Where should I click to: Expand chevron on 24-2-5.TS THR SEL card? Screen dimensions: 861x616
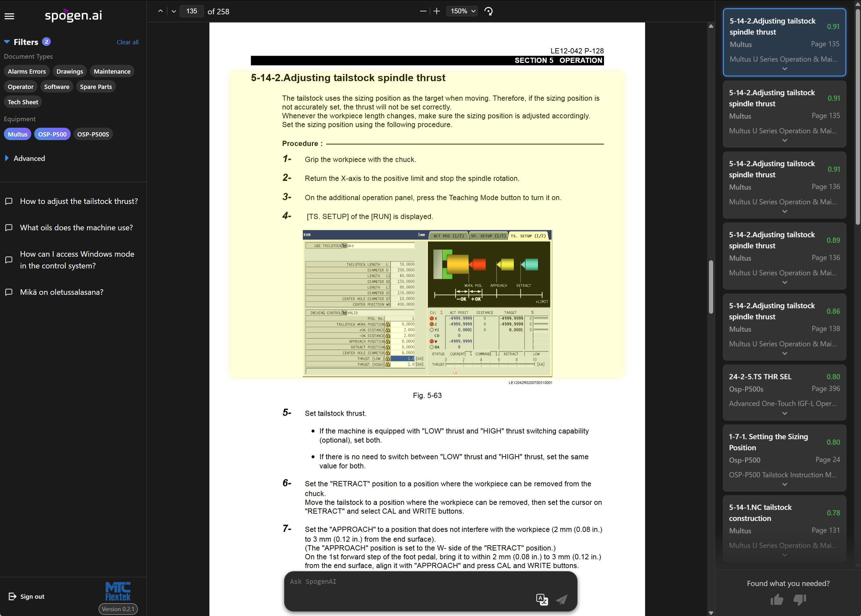[x=784, y=413]
